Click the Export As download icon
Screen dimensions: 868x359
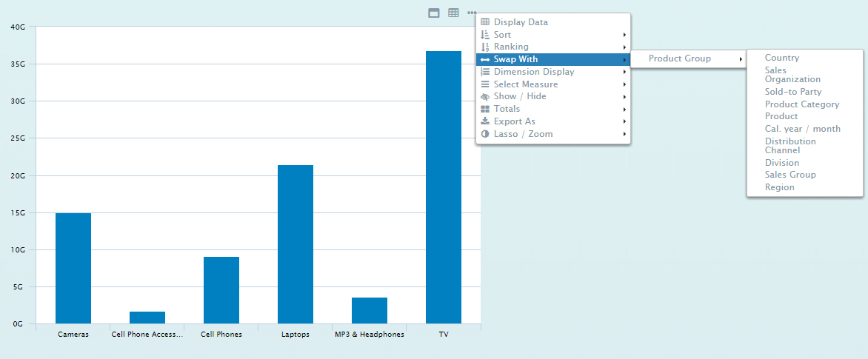coord(485,121)
